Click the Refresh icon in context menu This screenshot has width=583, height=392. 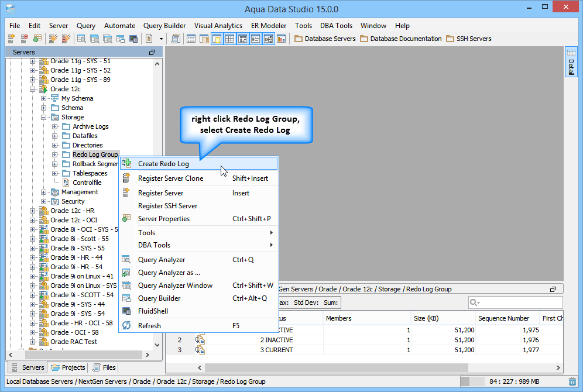click(x=126, y=325)
